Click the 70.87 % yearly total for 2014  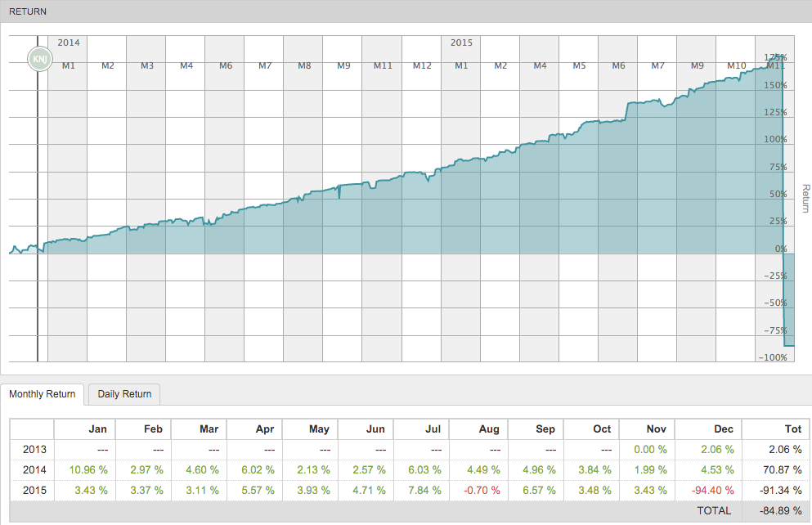(779, 469)
